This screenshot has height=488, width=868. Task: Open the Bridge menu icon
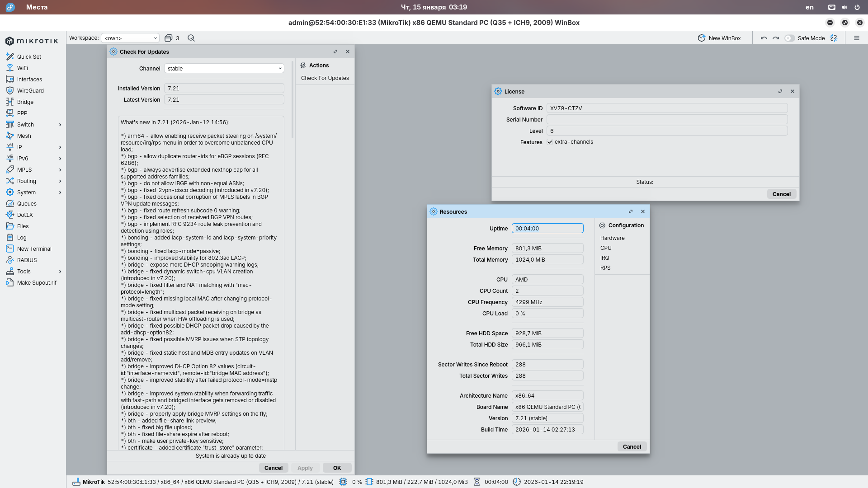tap(9, 102)
